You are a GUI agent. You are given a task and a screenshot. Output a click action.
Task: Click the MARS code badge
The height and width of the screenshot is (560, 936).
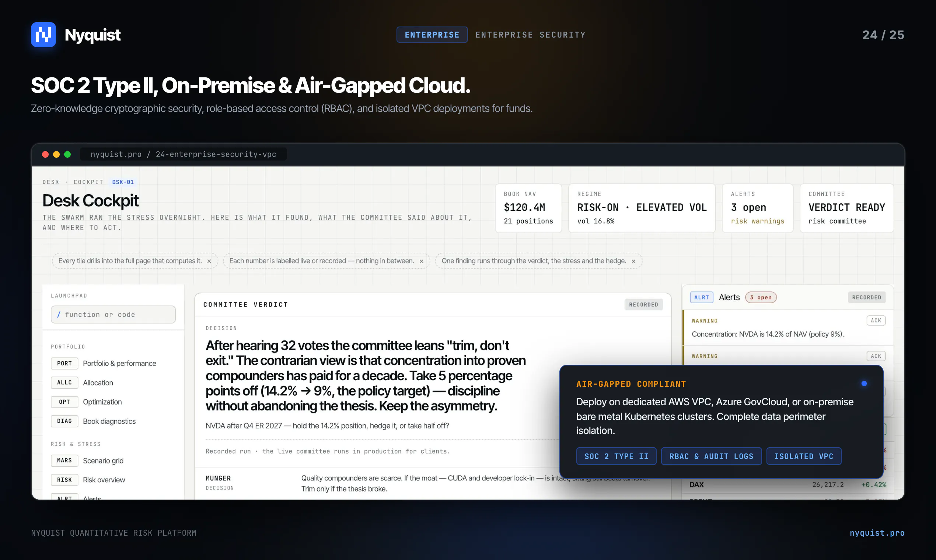[x=64, y=461]
